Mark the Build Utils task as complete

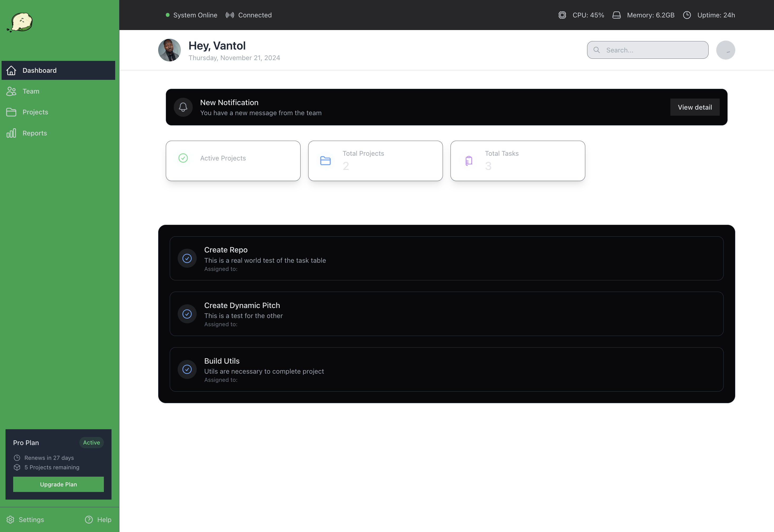pyautogui.click(x=187, y=369)
